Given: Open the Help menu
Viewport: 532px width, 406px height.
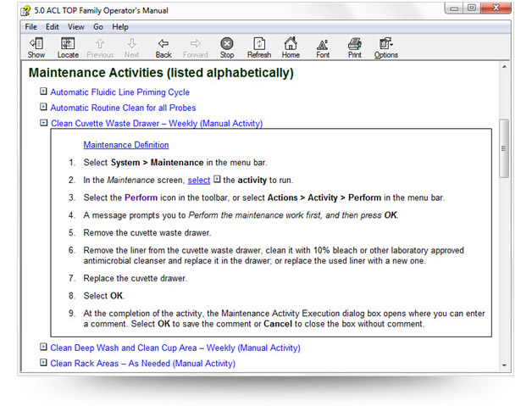Looking at the screenshot, I should [120, 27].
